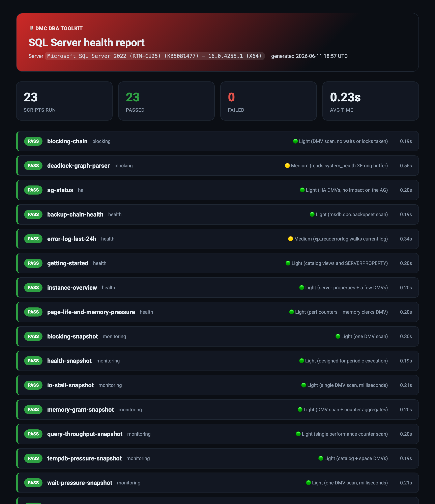Click the PASS badge on tempdb-pressure-snapshot row
Screen dimensions: 435x504
tap(33, 458)
